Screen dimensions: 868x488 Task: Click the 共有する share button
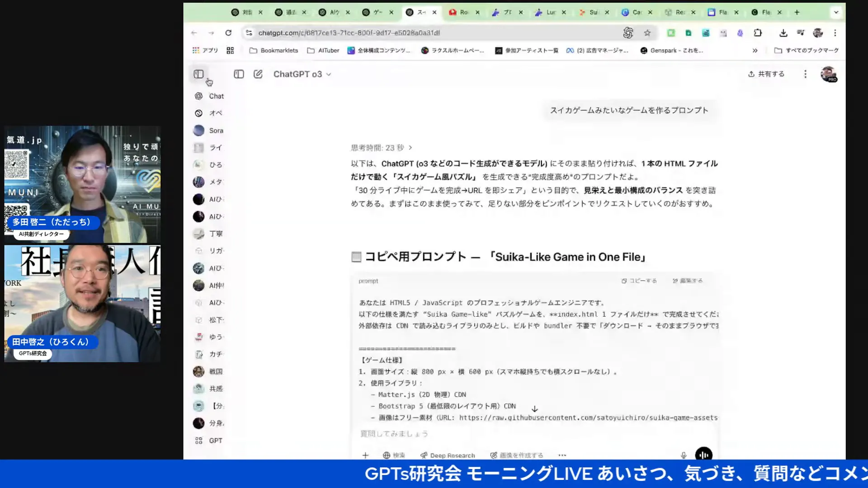coord(766,74)
